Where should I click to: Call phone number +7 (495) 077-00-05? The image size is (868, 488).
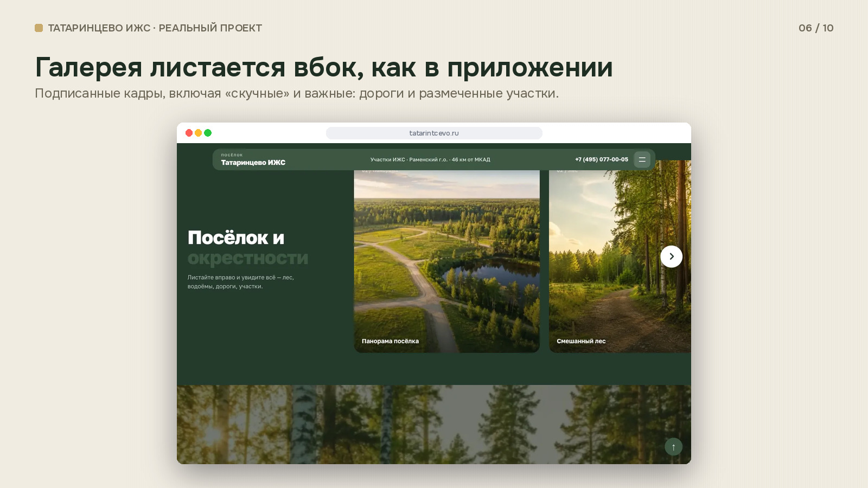click(x=602, y=159)
